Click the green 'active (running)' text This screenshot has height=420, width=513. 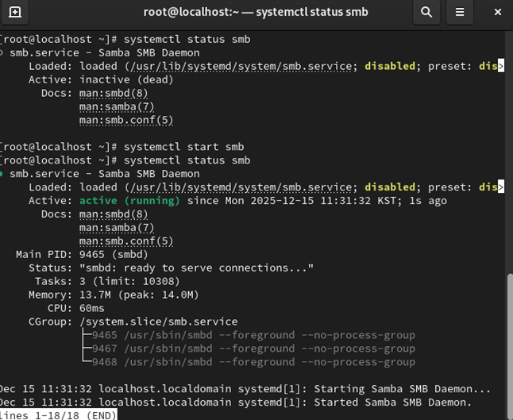tap(129, 201)
